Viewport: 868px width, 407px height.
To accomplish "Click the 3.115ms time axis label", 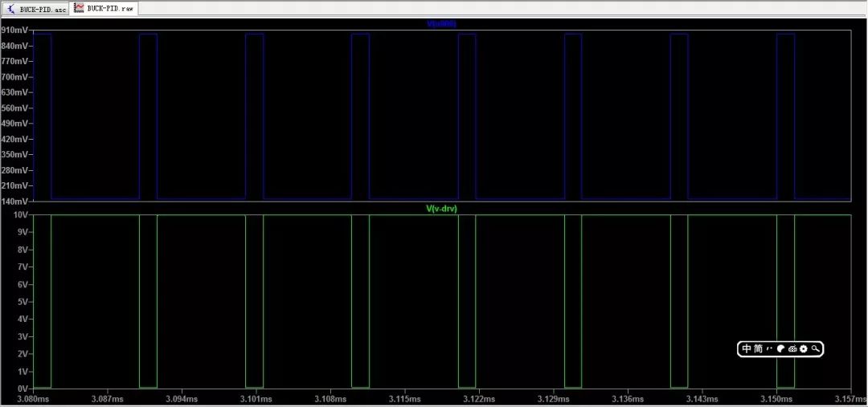I will [x=404, y=399].
